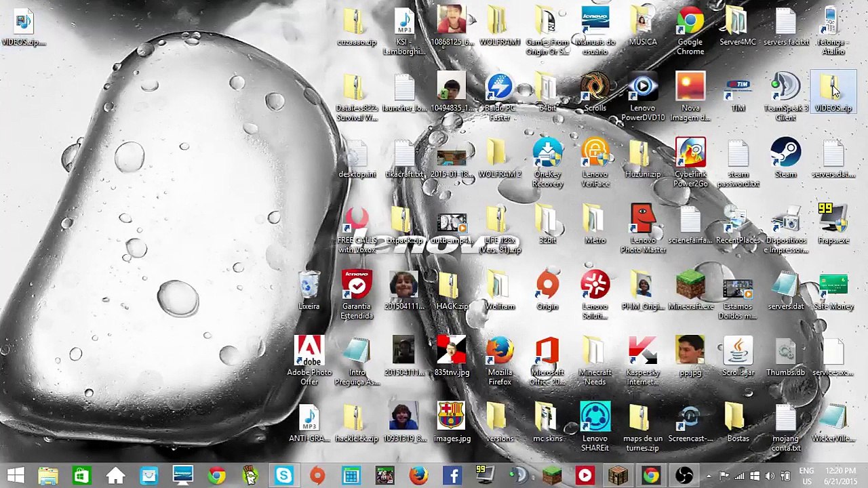868x488 pixels.
Task: Open the Scrolls game shortcut
Action: 595,93
